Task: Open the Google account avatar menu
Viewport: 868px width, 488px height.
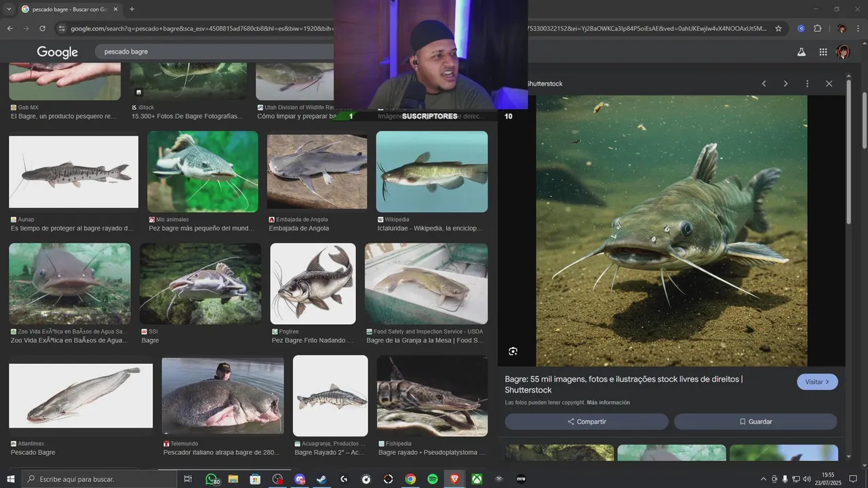Action: point(843,52)
